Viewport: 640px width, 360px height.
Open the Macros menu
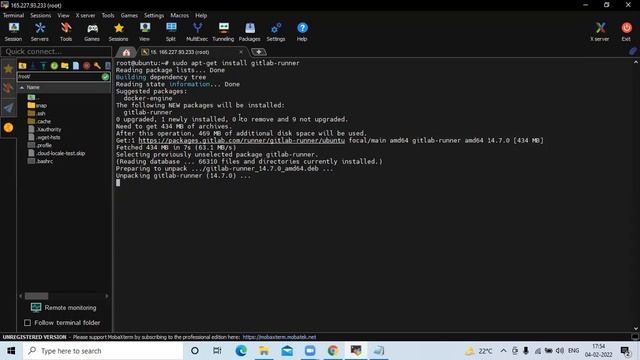[180, 16]
